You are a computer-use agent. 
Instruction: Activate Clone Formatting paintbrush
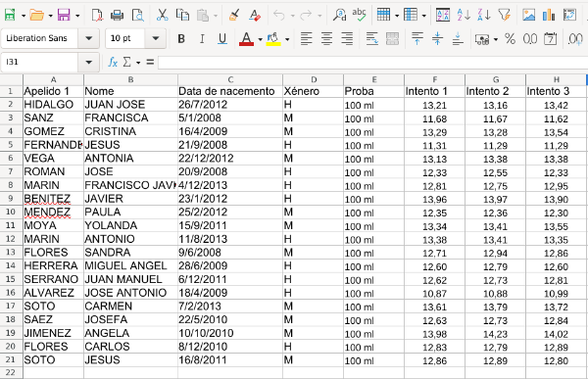click(234, 16)
